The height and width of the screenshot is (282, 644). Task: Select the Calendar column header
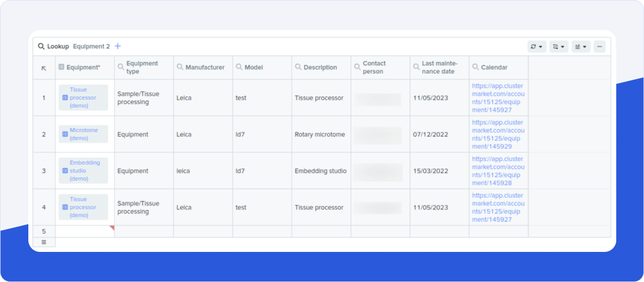tap(499, 67)
